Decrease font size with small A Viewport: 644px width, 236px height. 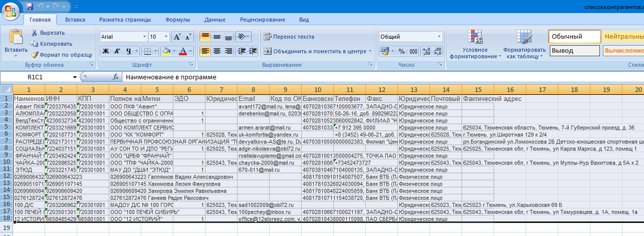click(188, 37)
